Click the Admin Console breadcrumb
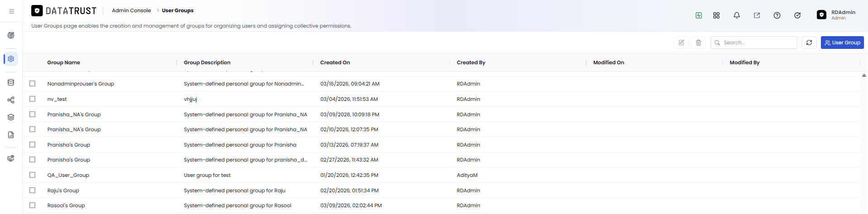This screenshot has width=868, height=214. click(131, 10)
